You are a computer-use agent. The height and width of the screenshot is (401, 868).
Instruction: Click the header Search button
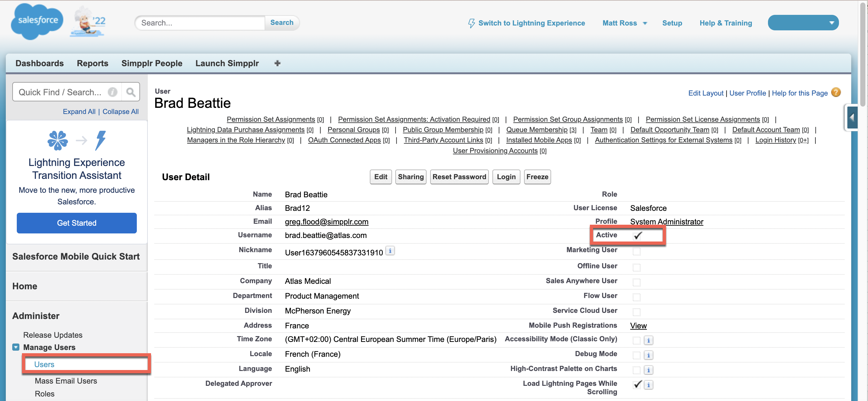(x=282, y=23)
